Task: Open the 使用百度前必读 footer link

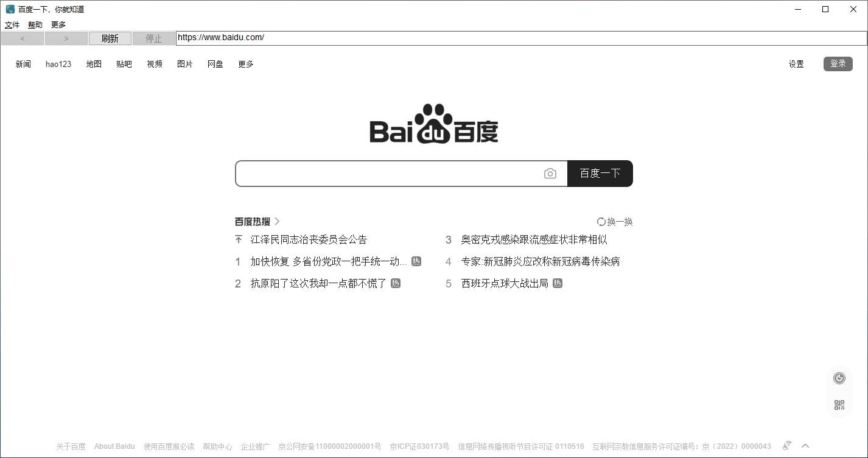Action: tap(169, 446)
